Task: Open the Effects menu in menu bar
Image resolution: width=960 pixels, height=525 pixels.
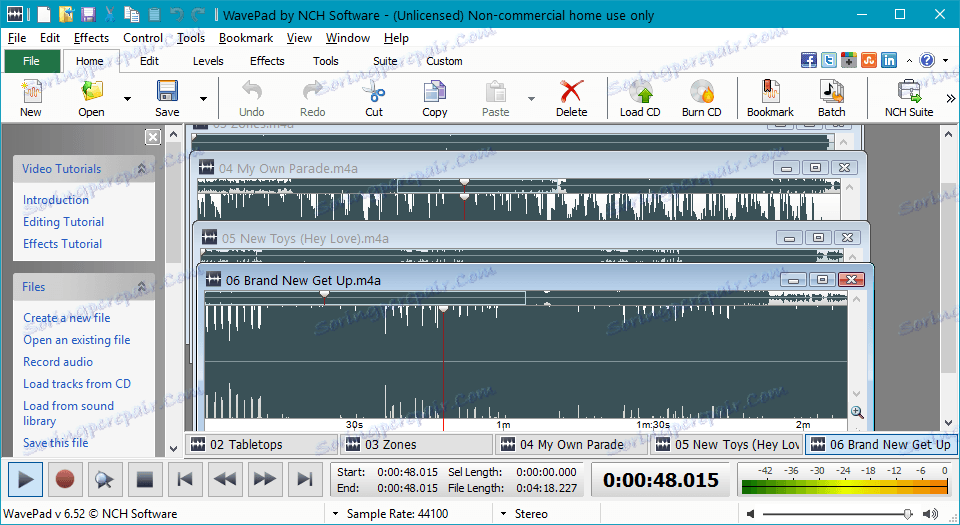Action: coord(91,38)
